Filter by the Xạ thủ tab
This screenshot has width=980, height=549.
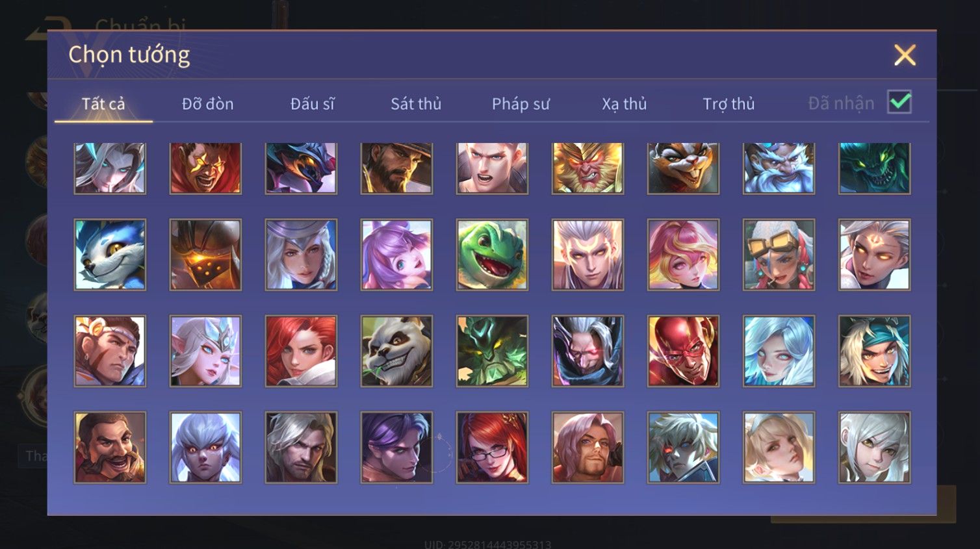(624, 104)
